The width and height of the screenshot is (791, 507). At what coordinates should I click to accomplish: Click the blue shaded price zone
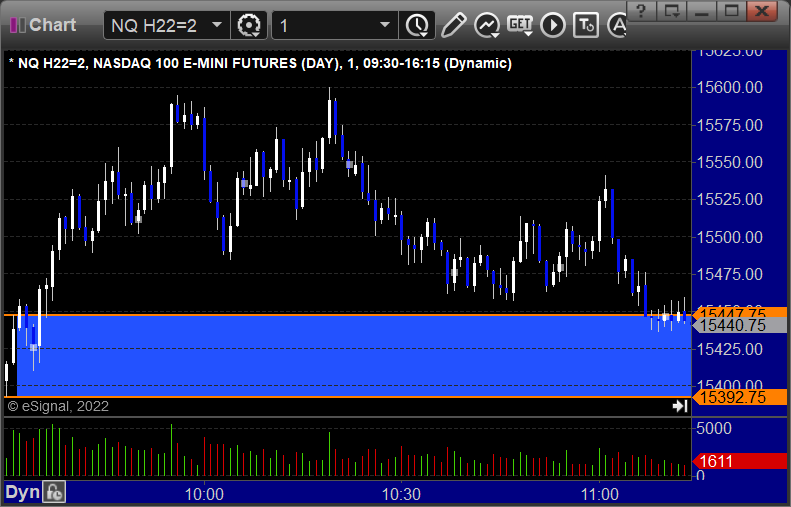pyautogui.click(x=353, y=356)
